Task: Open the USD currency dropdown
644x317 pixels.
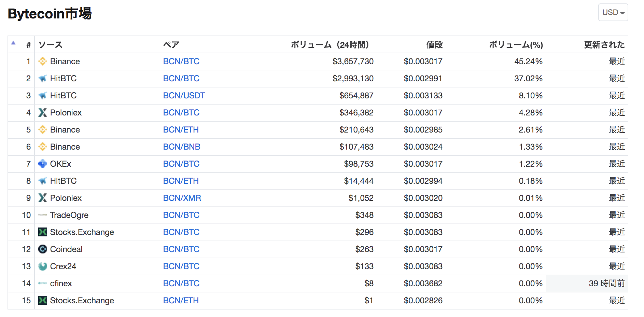Action: pos(613,12)
